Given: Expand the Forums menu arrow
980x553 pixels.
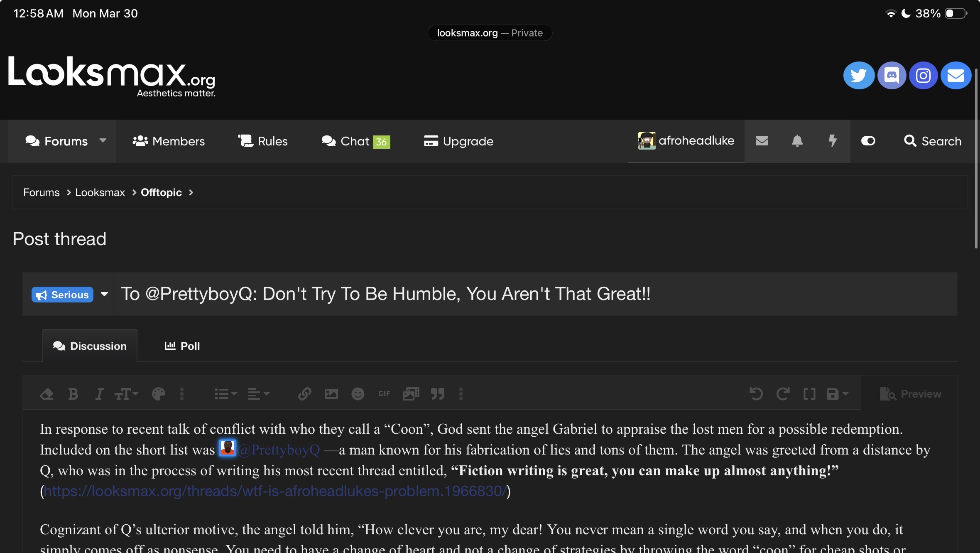Looking at the screenshot, I should tap(103, 141).
